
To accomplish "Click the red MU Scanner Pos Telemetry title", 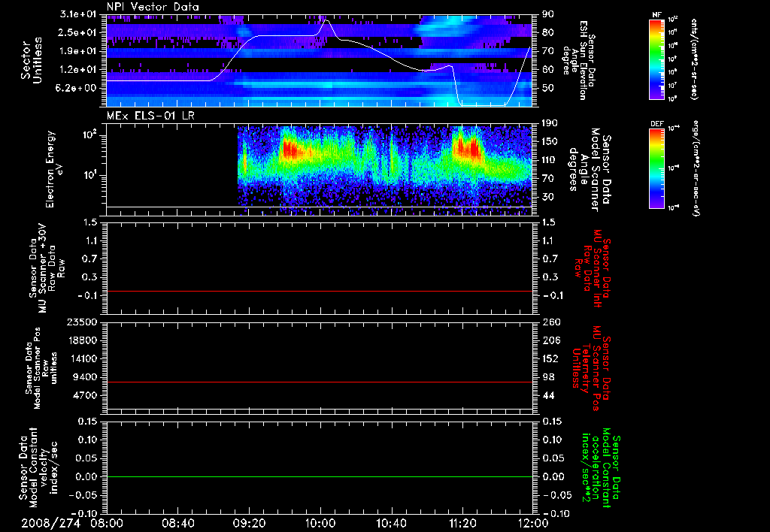I will (x=591, y=368).
